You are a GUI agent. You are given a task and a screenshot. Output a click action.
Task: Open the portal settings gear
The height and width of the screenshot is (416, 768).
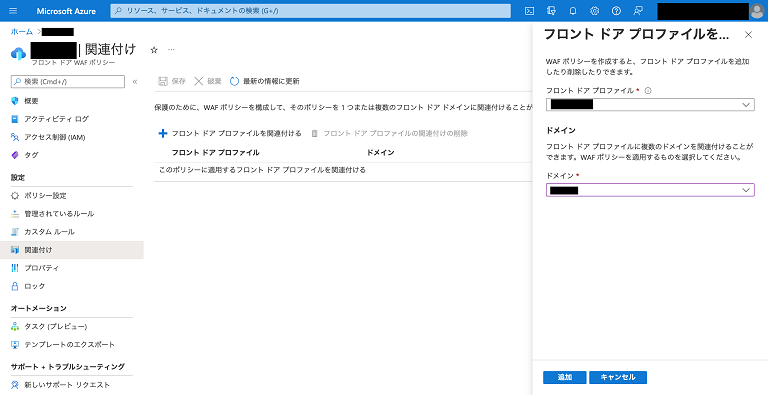595,10
